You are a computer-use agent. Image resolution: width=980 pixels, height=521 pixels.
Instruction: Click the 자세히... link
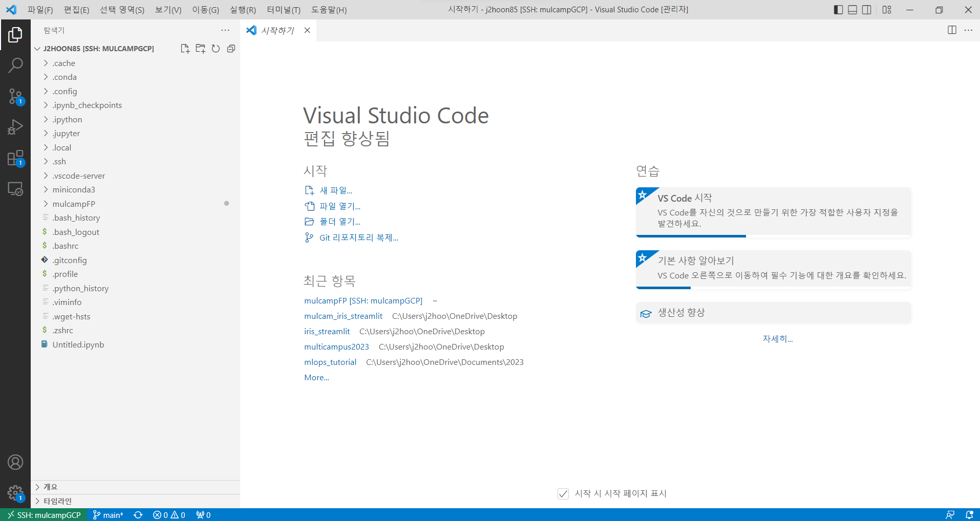pos(778,339)
